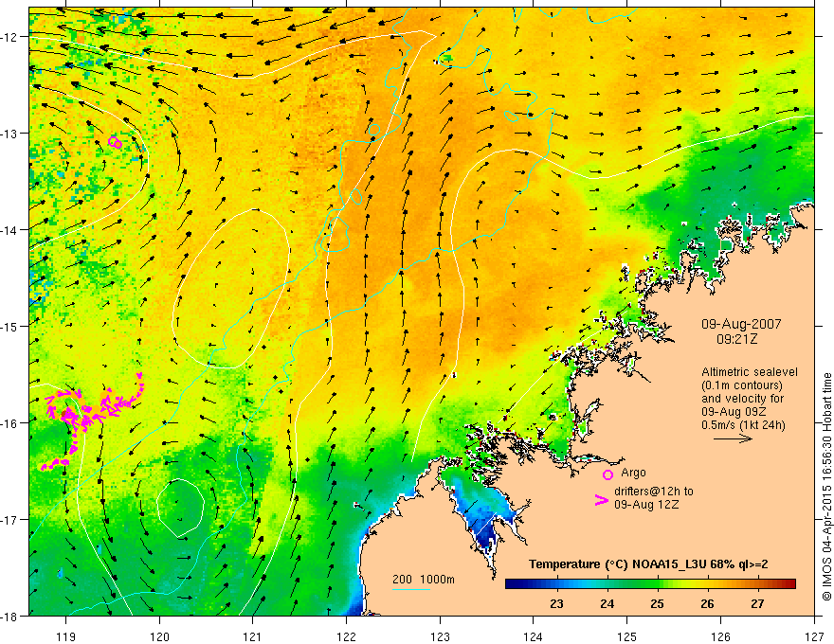Click the latitude axis label -13

(x=9, y=134)
